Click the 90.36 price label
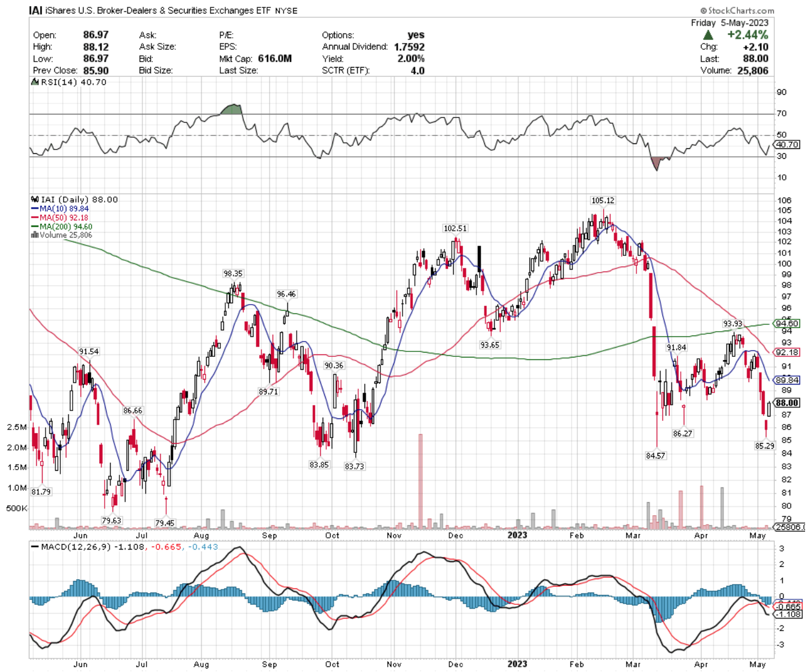Viewport: 810px width, 672px height. pyautogui.click(x=334, y=366)
